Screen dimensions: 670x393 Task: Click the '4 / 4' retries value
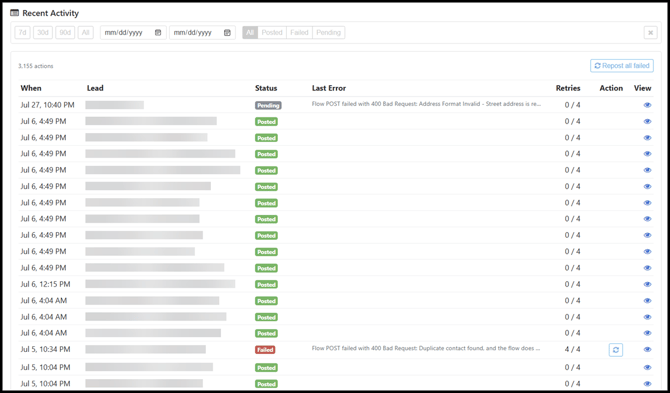click(x=572, y=349)
